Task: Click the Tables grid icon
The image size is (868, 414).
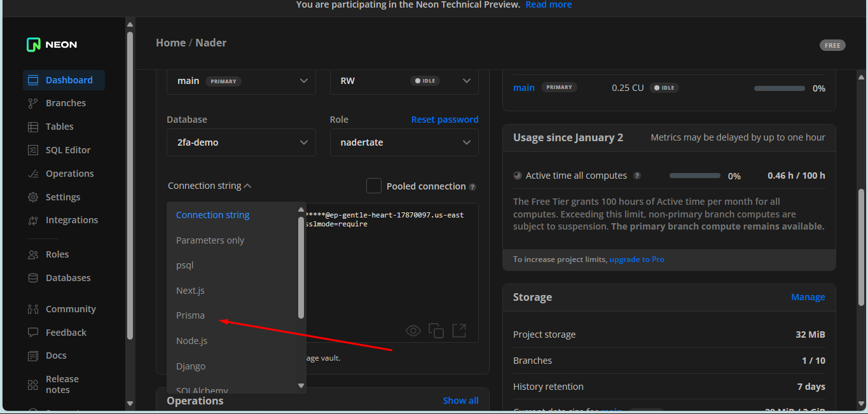Action: [33, 127]
